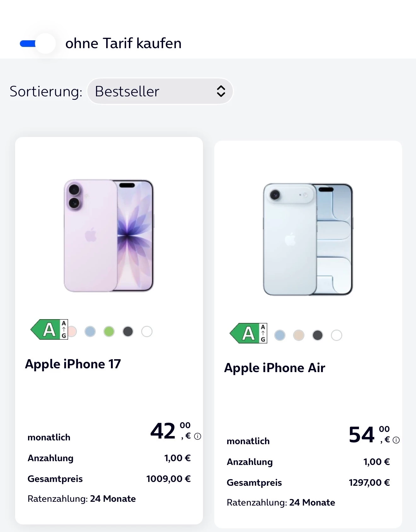Open the Apple iPhone Air product title

pyautogui.click(x=274, y=368)
